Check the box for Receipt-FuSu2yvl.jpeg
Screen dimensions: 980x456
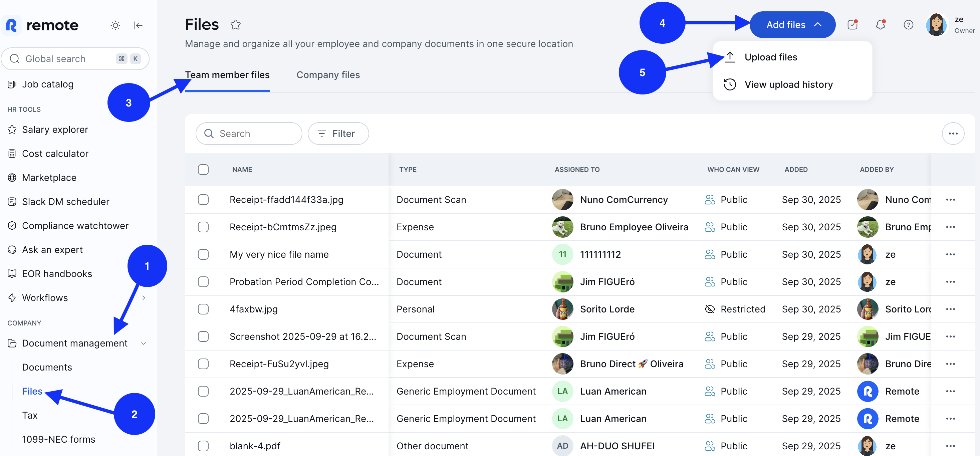(x=203, y=364)
